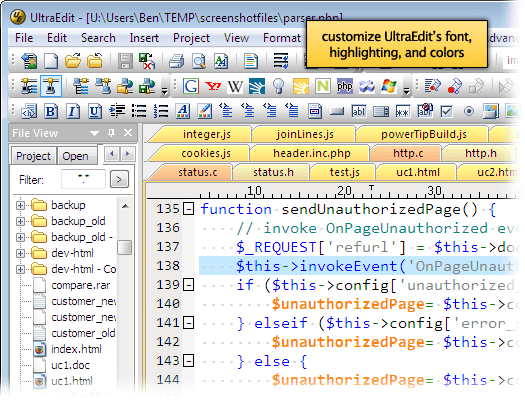Open toolbar overflow arrow before Google icon

pos(164,90)
